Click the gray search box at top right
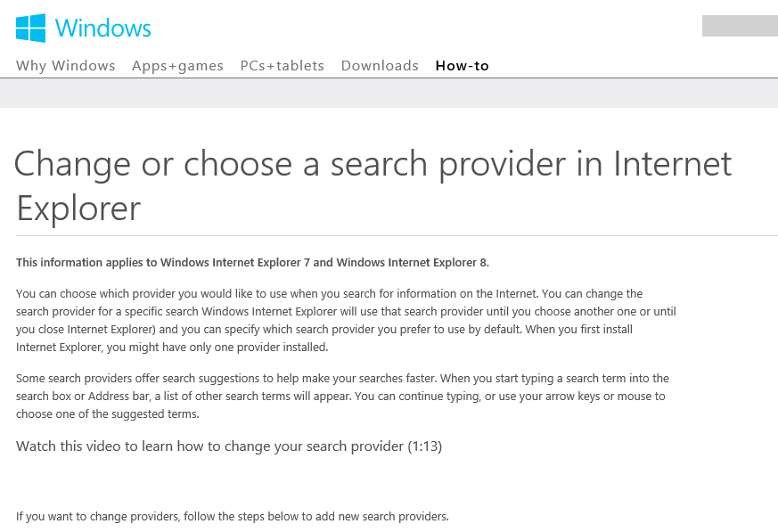778x532 pixels. pos(740,26)
